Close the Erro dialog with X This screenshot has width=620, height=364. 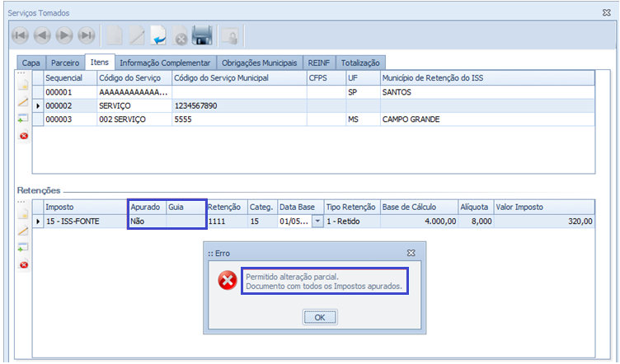point(411,253)
